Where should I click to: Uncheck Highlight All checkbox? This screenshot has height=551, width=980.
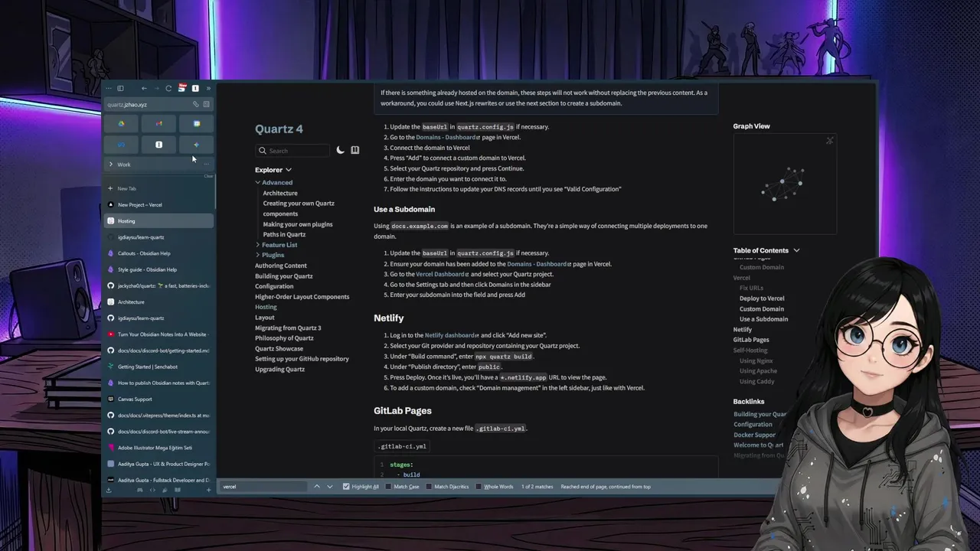tap(346, 487)
